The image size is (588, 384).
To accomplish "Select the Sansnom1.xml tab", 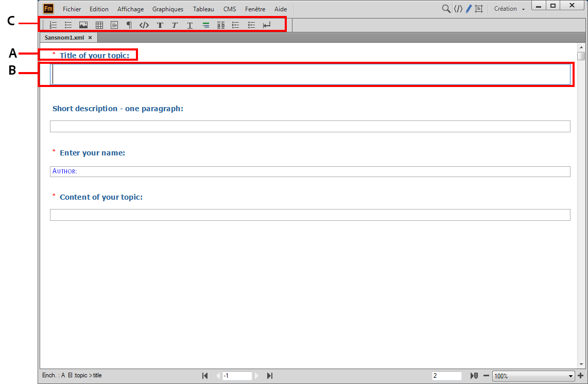I will (64, 37).
